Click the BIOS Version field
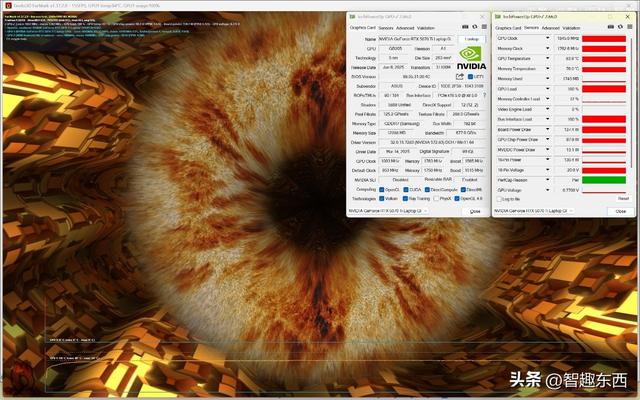Image resolution: width=640 pixels, height=400 pixels. pyautogui.click(x=416, y=77)
